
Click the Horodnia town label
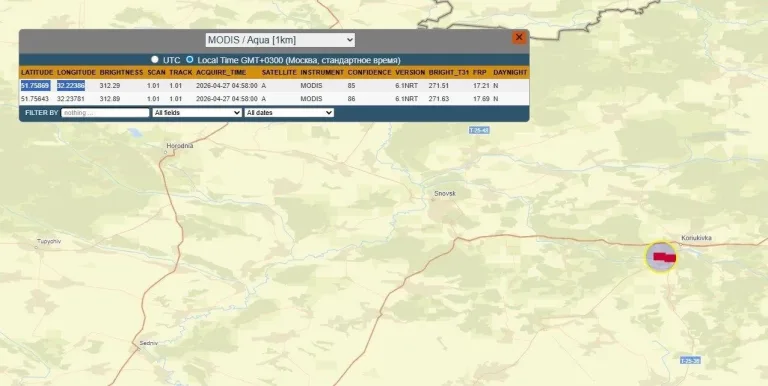[180, 146]
